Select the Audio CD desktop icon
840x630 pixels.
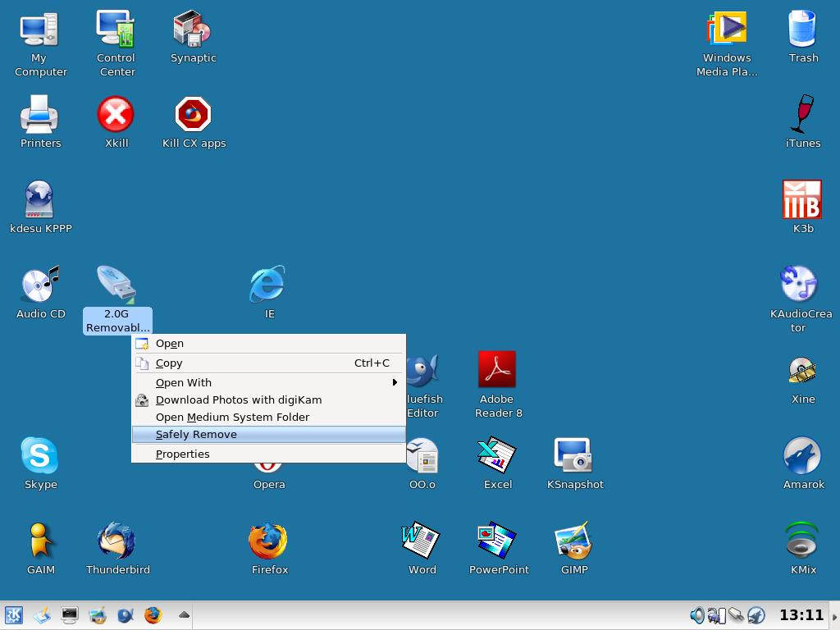point(39,285)
